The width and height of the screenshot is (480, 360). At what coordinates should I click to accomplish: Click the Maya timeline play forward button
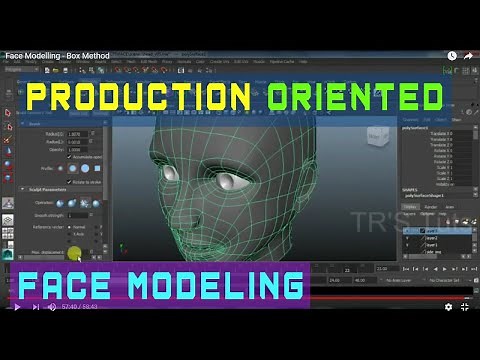(x=445, y=269)
